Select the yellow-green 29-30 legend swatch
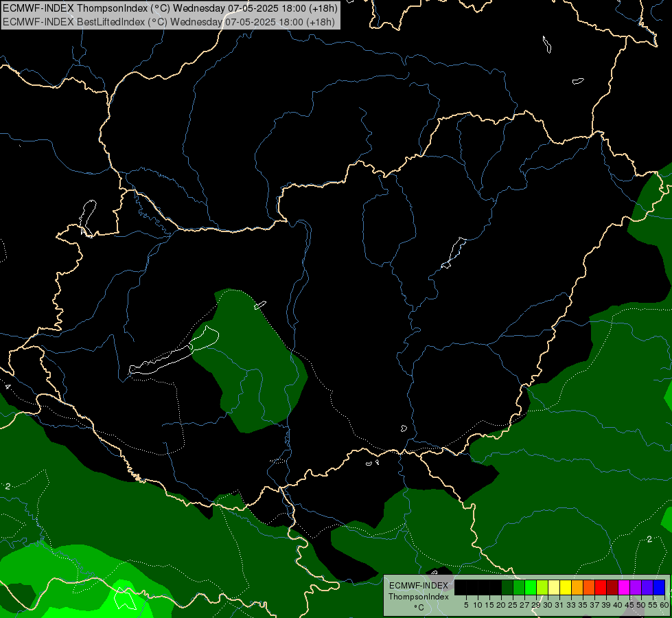 point(542,587)
